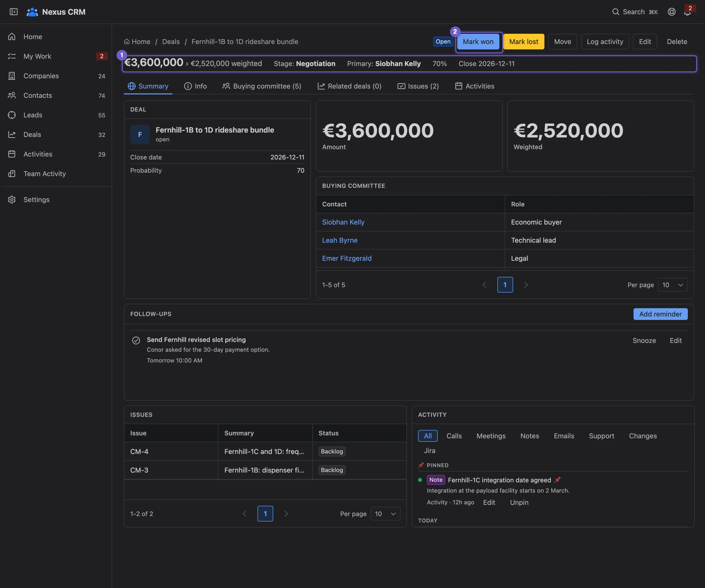This screenshot has height=588, width=705.
Task: Click Add reminder button
Action: coord(660,314)
